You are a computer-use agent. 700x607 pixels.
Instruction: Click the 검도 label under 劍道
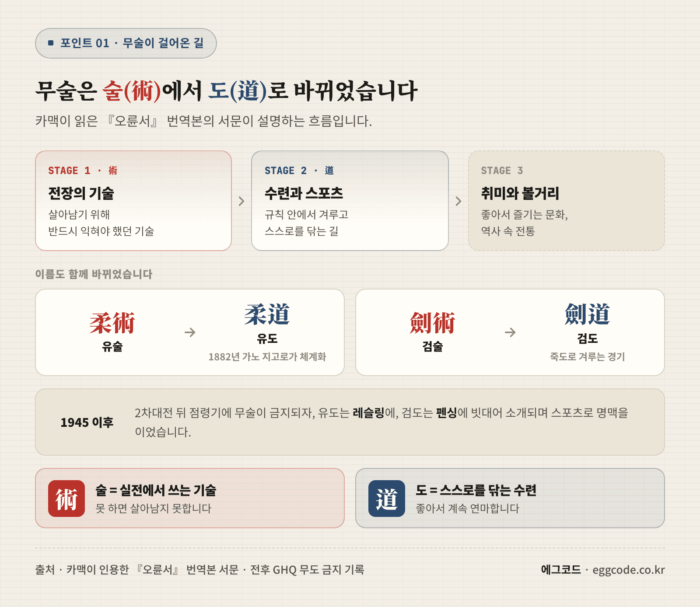[588, 338]
